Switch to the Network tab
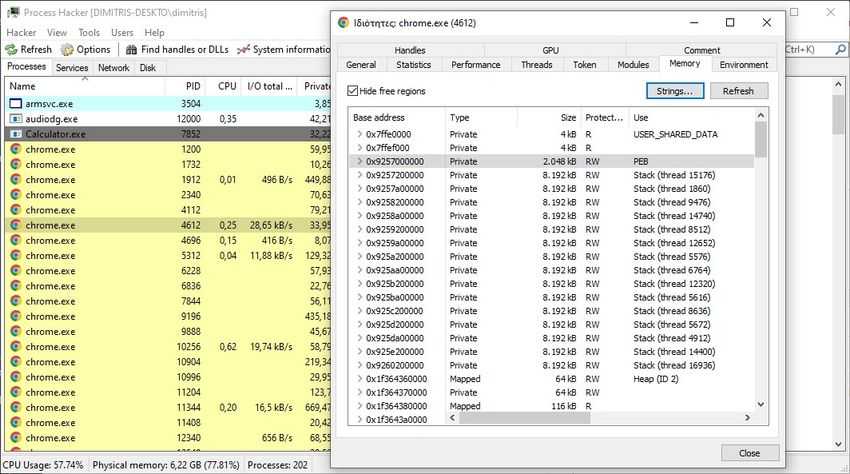The height and width of the screenshot is (474, 850). pos(114,68)
